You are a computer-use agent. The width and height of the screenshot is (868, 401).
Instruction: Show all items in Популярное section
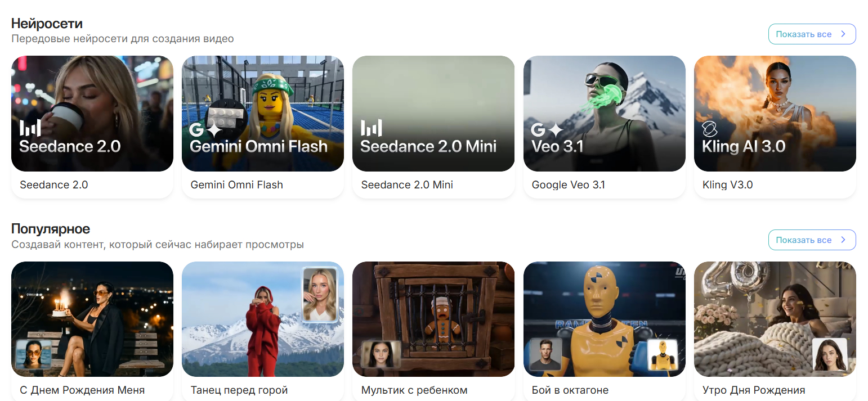coord(812,240)
